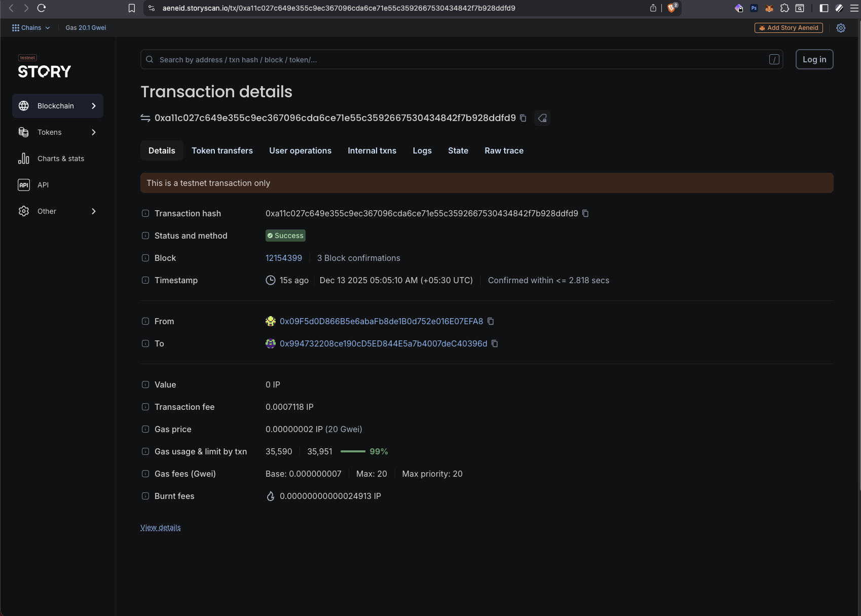Switch to State tab
Image resolution: width=861 pixels, height=616 pixels.
tap(458, 150)
